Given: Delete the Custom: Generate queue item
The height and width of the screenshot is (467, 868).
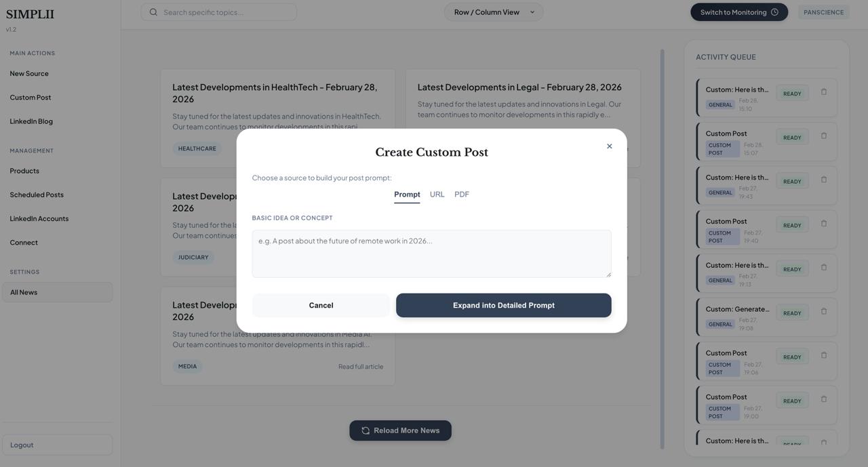Looking at the screenshot, I should coord(823,312).
